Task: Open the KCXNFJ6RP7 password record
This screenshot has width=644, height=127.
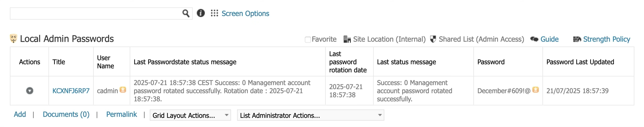Action: [71, 91]
